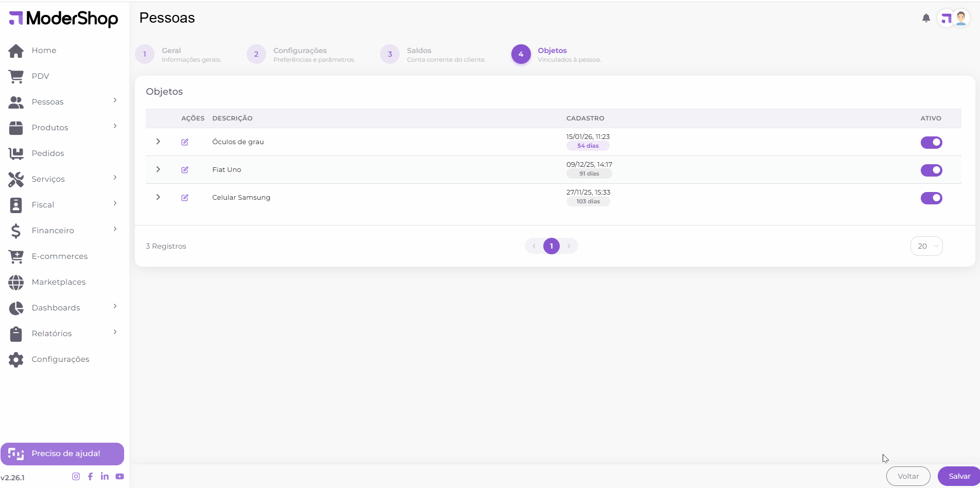Viewport: 980px width, 488px height.
Task: Disable the Óculos de grau active toggle
Action: pyautogui.click(x=931, y=143)
